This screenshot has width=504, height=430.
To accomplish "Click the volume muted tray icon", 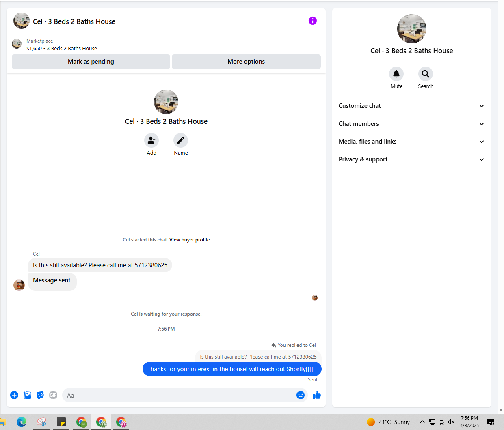I will click(x=451, y=422).
